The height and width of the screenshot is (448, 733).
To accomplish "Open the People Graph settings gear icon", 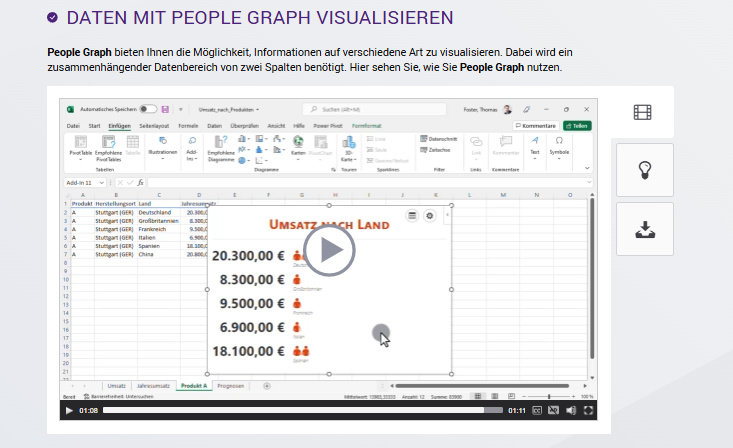I will (x=430, y=216).
